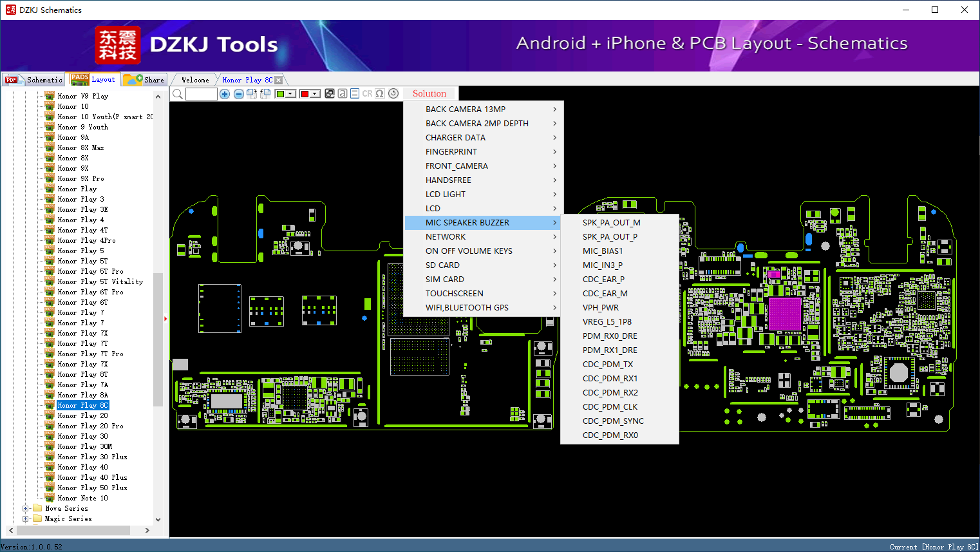Switch to the Welcome document tab

[195, 80]
